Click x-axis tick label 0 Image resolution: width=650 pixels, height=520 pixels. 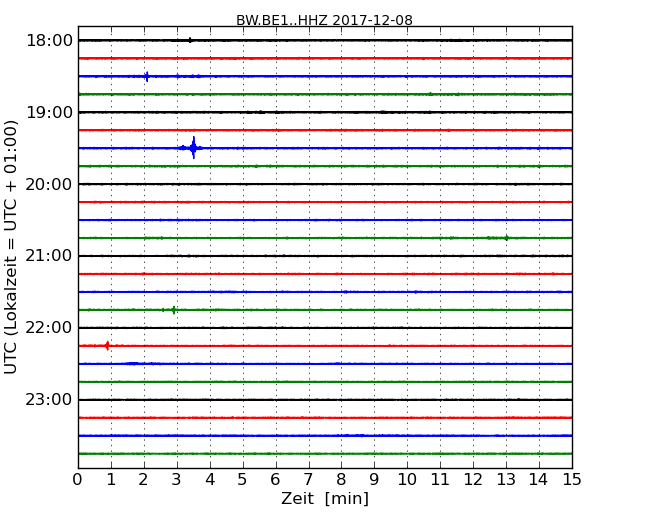point(78,480)
